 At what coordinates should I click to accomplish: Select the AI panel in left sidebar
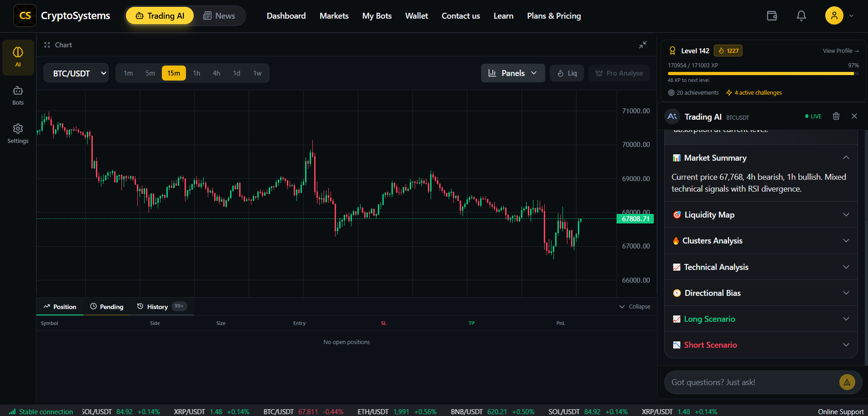coord(18,57)
